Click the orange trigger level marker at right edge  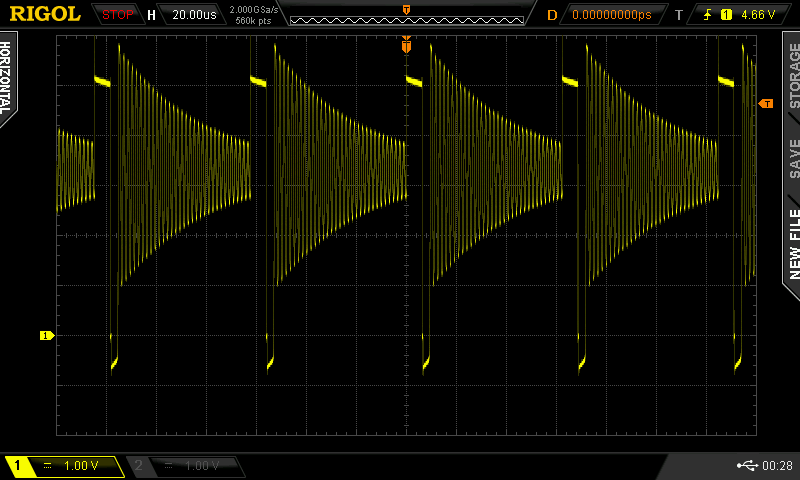tap(766, 104)
